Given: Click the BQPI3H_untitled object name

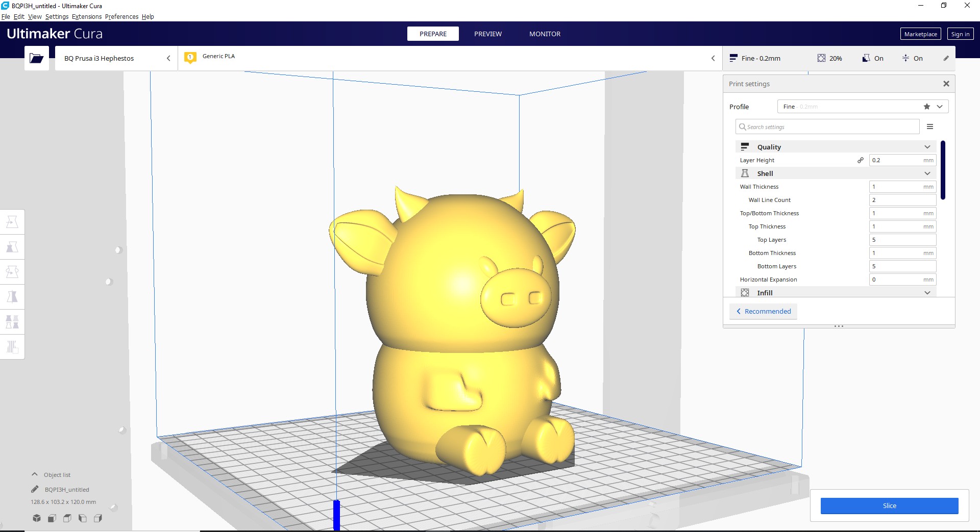Looking at the screenshot, I should [x=67, y=490].
